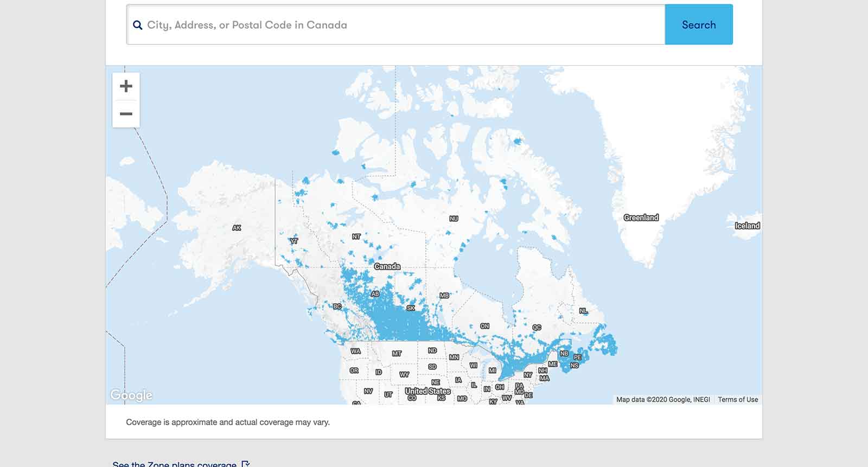The height and width of the screenshot is (467, 868).
Task: Click the Canada label on the map
Action: pos(387,266)
